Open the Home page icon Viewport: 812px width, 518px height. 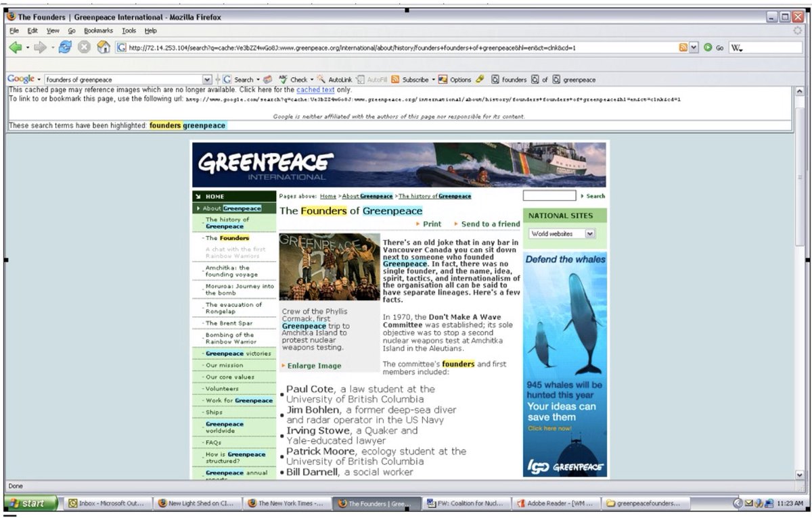(104, 47)
